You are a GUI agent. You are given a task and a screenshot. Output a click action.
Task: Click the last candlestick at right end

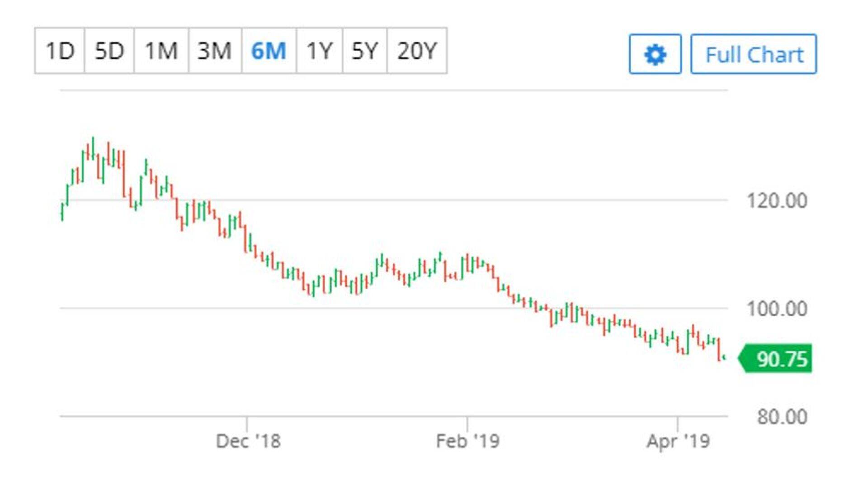pyautogui.click(x=724, y=357)
